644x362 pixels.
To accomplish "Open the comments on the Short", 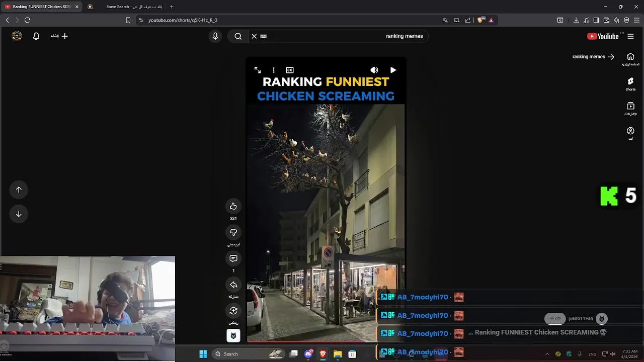I will click(233, 258).
